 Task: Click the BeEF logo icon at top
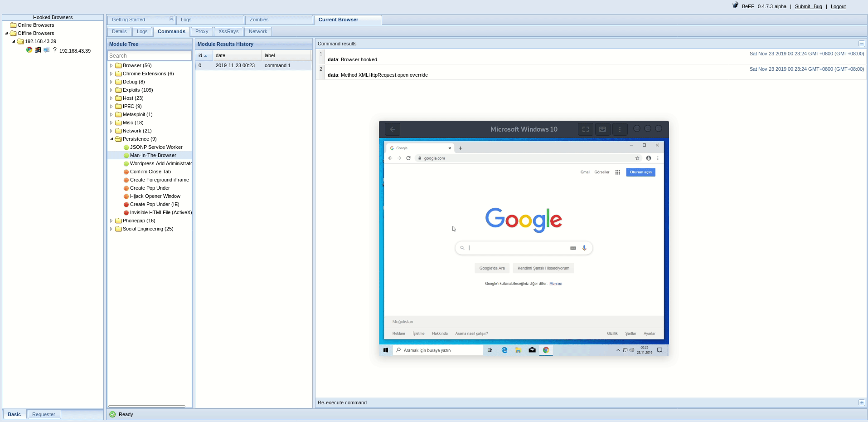735,5
